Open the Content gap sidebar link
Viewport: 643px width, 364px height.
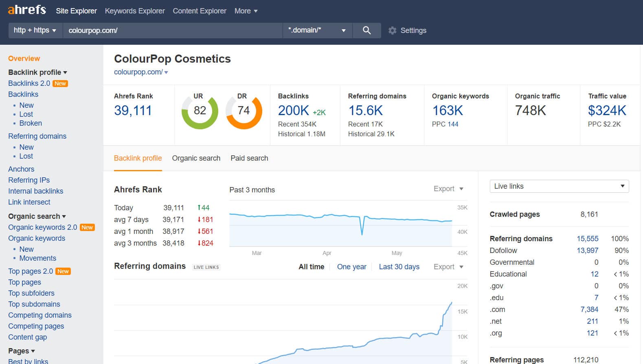click(28, 337)
